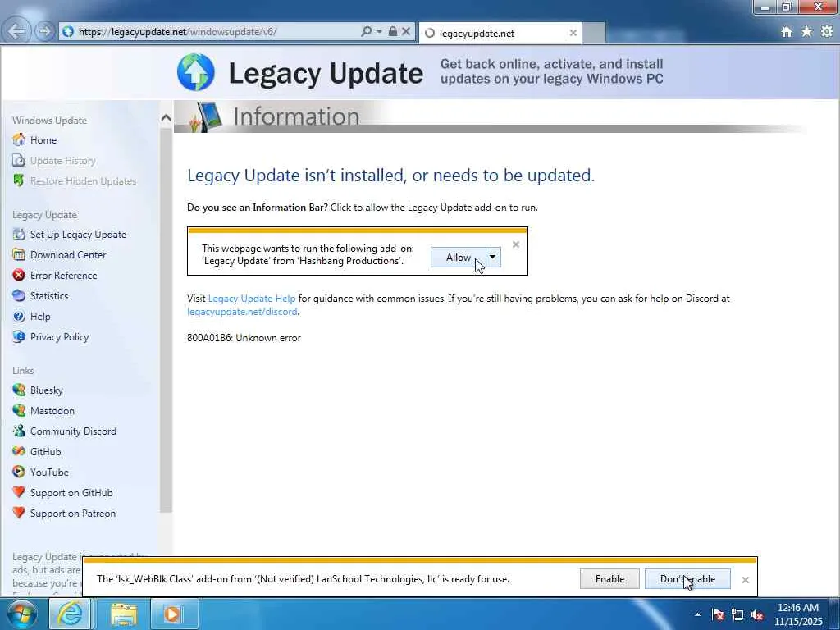Click the browser Forward arrow button
The height and width of the screenshot is (630, 840).
click(44, 32)
